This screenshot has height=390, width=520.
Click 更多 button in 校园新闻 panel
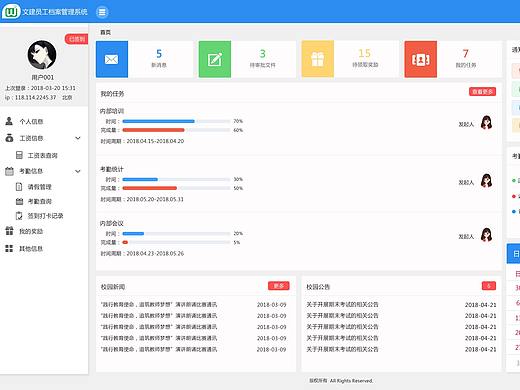click(x=279, y=286)
